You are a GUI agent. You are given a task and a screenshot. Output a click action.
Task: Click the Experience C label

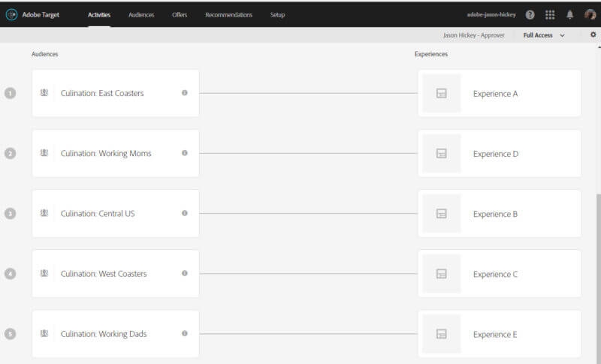coord(495,274)
